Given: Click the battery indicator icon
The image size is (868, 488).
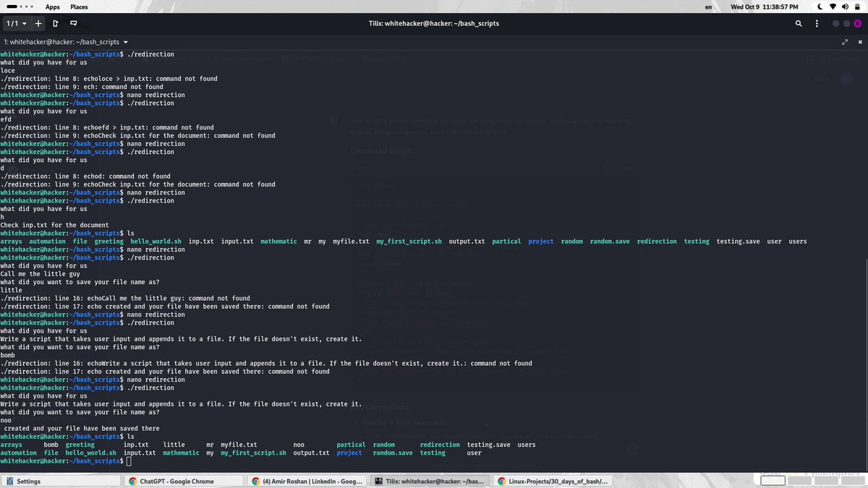Looking at the screenshot, I should pos(856,7).
